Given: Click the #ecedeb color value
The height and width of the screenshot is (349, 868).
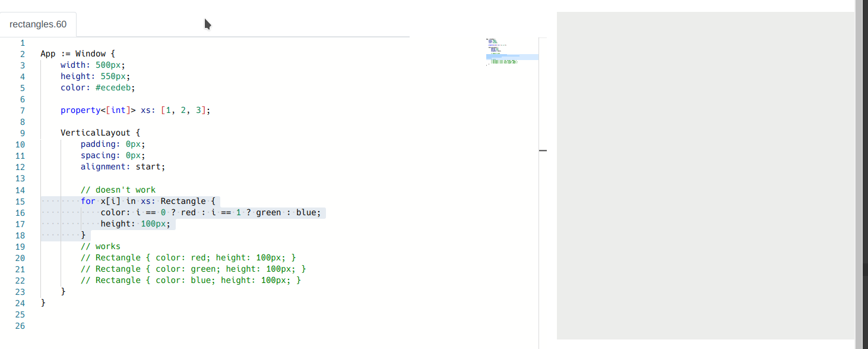Looking at the screenshot, I should click(x=113, y=87).
